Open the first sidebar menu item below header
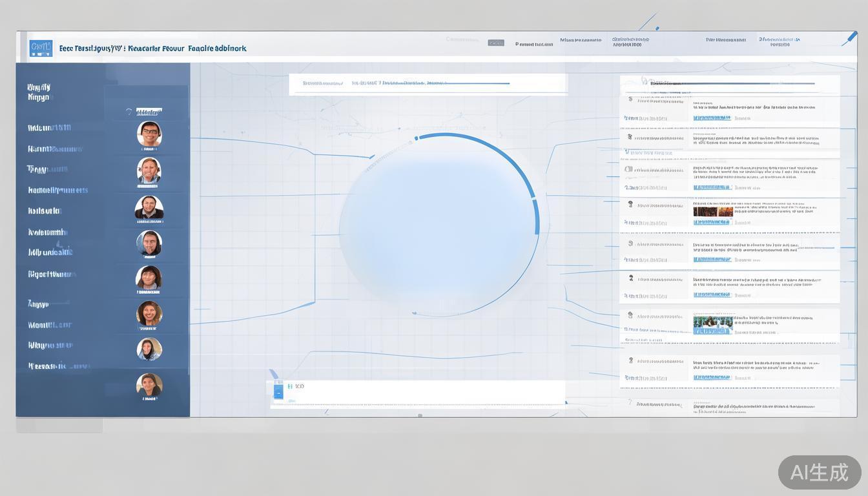 coord(39,92)
